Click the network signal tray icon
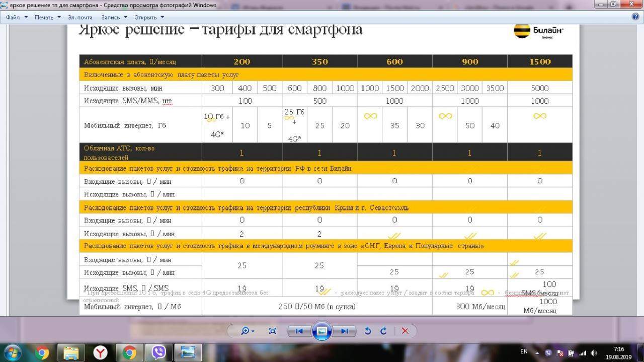This screenshot has height=362, width=644. click(583, 353)
